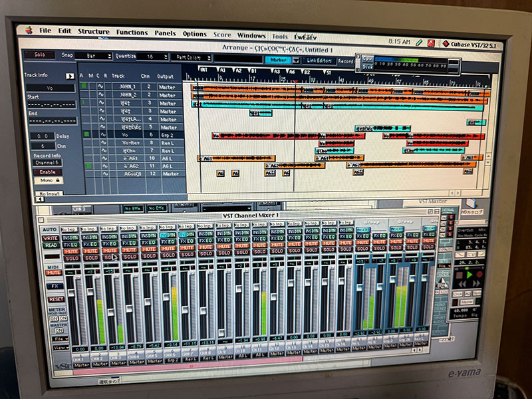Open the Structure menu
This screenshot has width=532, height=399.
click(x=94, y=31)
